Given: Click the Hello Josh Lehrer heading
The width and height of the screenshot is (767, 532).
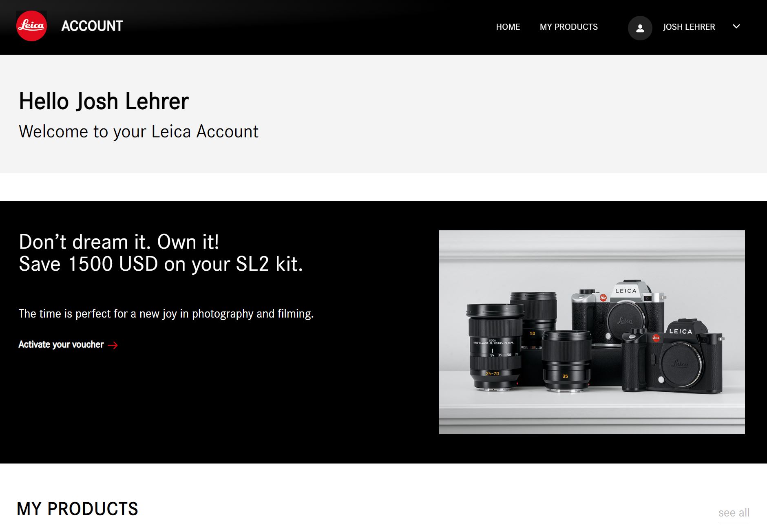Looking at the screenshot, I should pos(104,102).
